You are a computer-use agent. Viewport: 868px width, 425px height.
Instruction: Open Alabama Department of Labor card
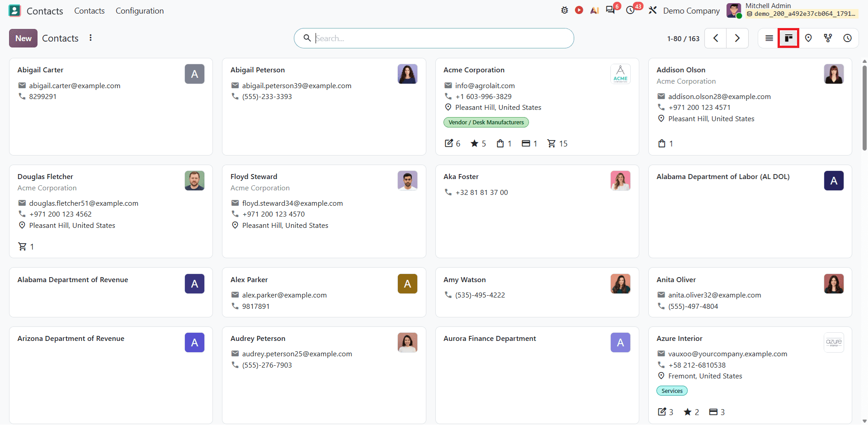pos(750,211)
